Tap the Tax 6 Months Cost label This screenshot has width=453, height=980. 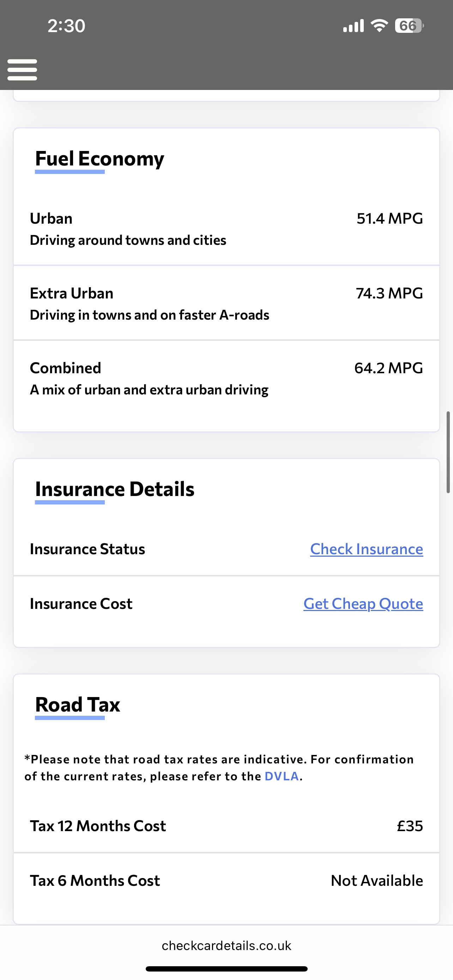coord(95,881)
